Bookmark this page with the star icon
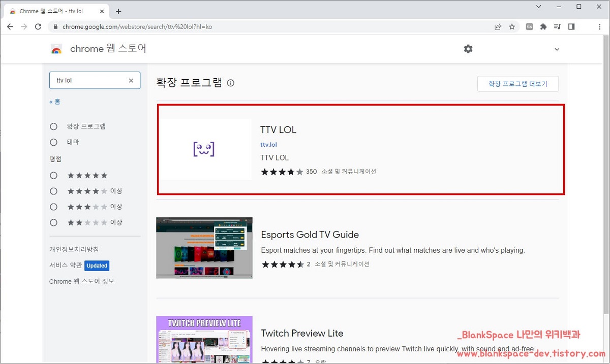The height and width of the screenshot is (364, 610). click(x=512, y=27)
